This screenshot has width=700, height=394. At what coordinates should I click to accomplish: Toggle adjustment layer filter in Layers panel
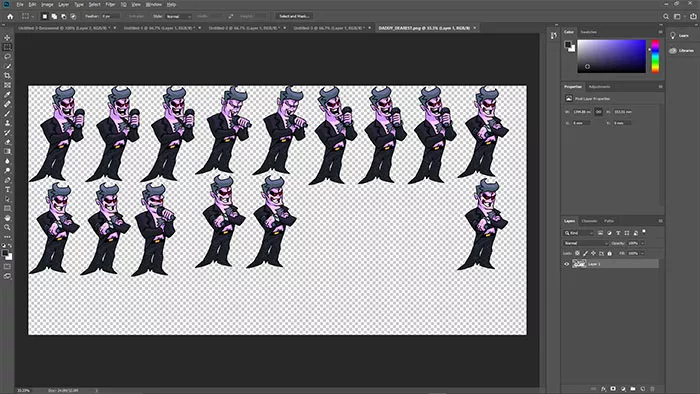coord(609,233)
